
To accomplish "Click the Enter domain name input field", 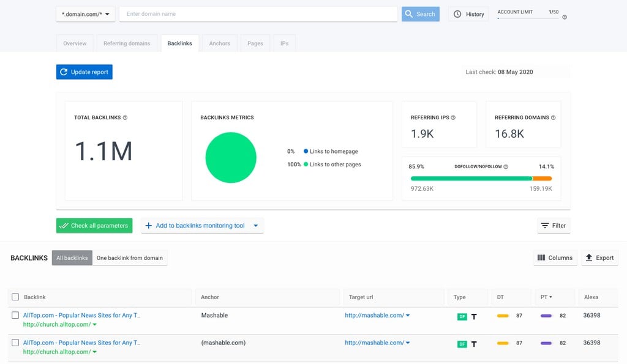I will [257, 13].
